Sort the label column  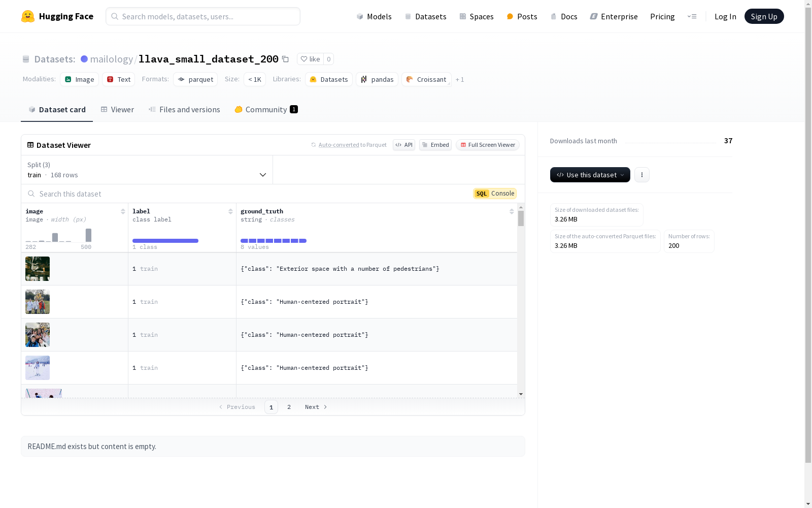pos(230,211)
